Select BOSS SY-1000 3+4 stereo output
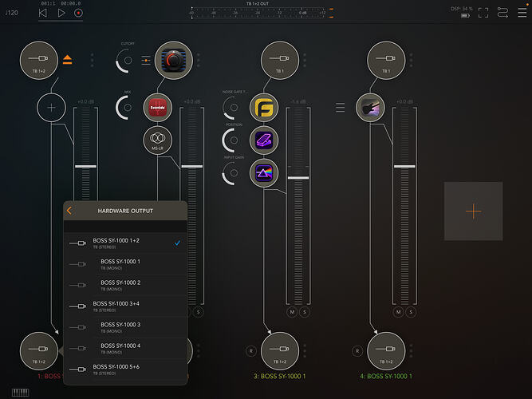Screen dimensions: 532x399 (125, 306)
